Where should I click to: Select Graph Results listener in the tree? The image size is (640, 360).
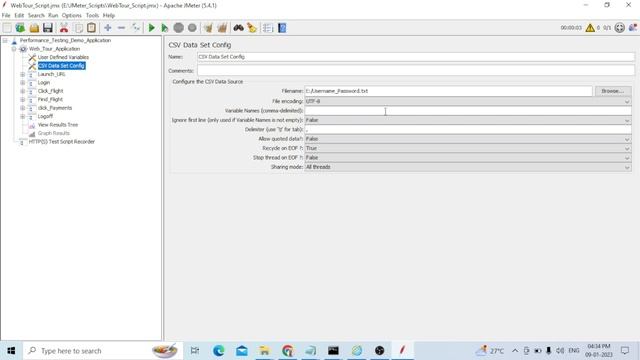53,133
